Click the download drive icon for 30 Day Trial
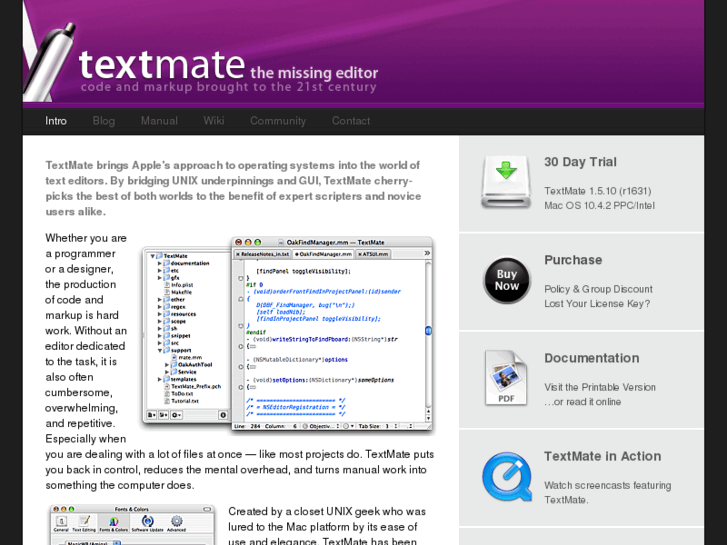727x545 pixels. [506, 183]
